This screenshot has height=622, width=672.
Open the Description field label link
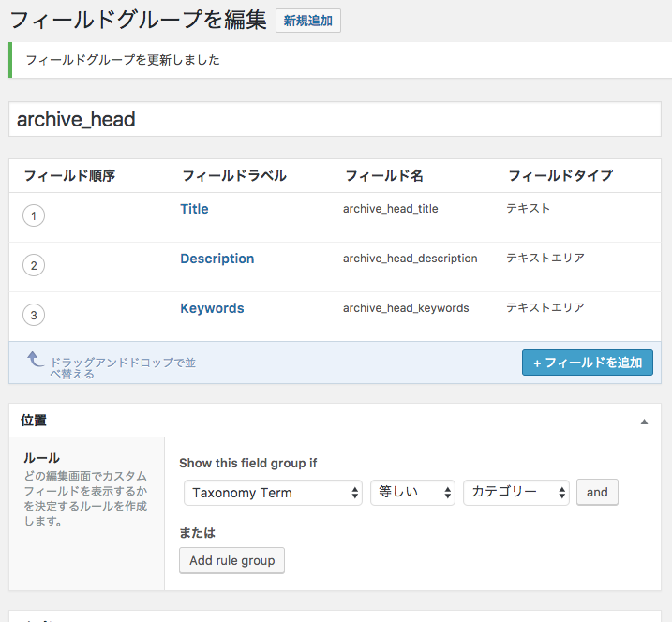[217, 259]
